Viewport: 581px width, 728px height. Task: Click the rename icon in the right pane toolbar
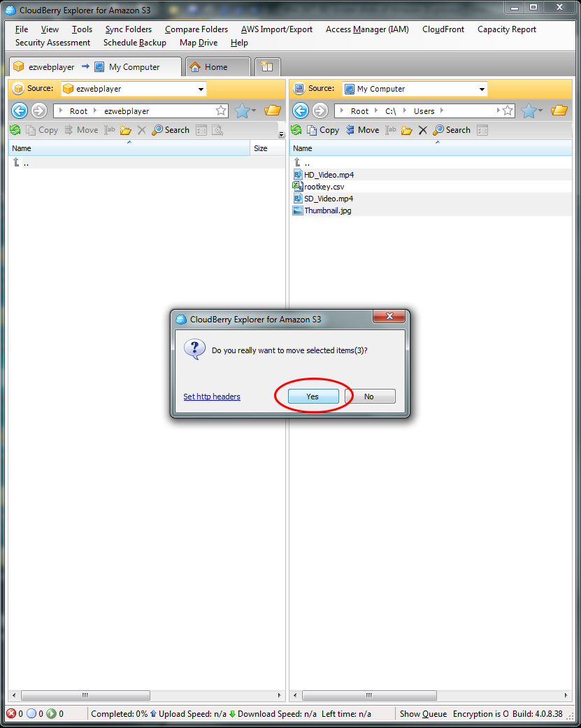(x=392, y=131)
